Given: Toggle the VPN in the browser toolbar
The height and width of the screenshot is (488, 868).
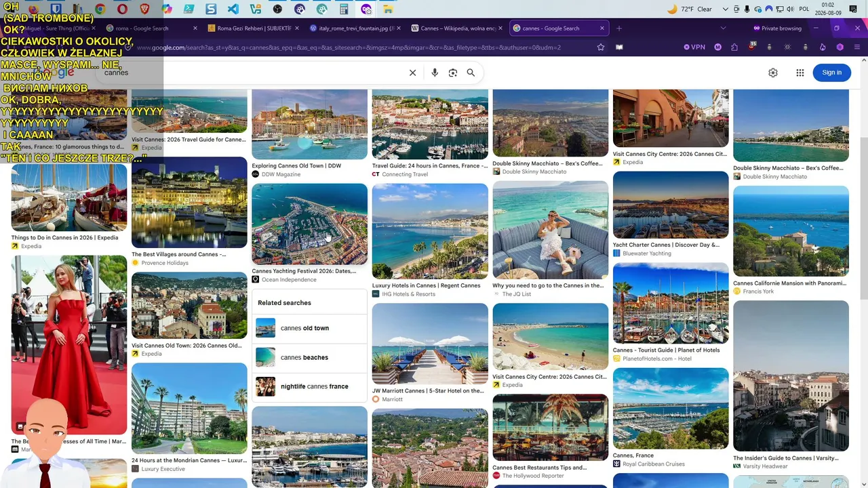Looking at the screenshot, I should [x=694, y=47].
